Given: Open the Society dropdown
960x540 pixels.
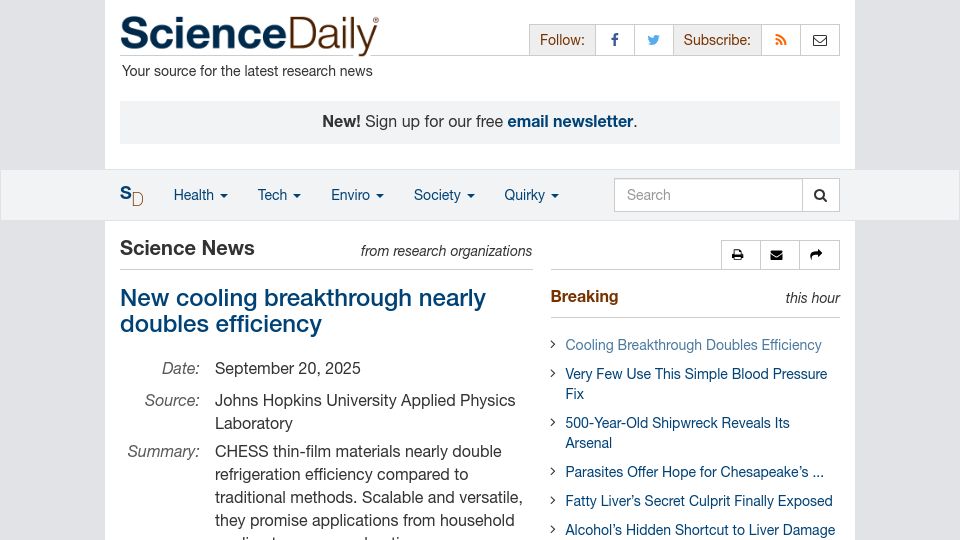Looking at the screenshot, I should point(444,195).
